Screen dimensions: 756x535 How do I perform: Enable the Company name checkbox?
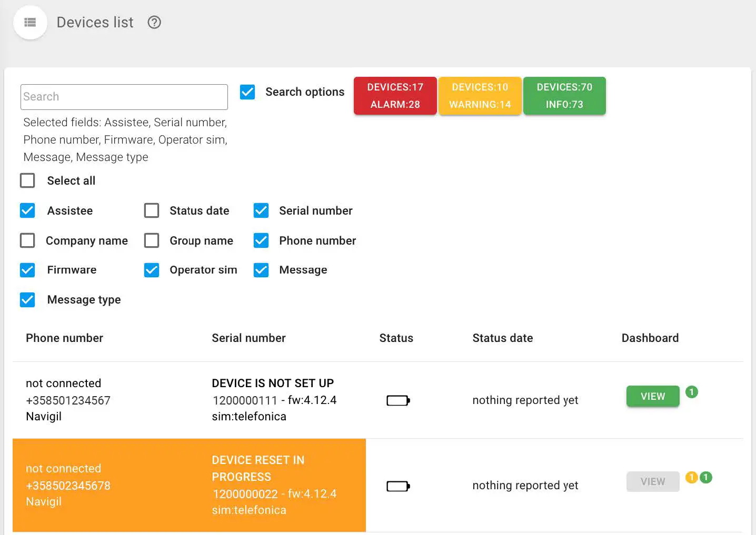click(x=27, y=241)
